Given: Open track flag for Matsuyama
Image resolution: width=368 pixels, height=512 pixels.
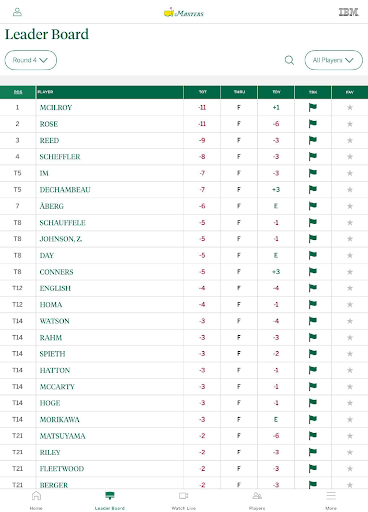Looking at the screenshot, I should 313,435.
